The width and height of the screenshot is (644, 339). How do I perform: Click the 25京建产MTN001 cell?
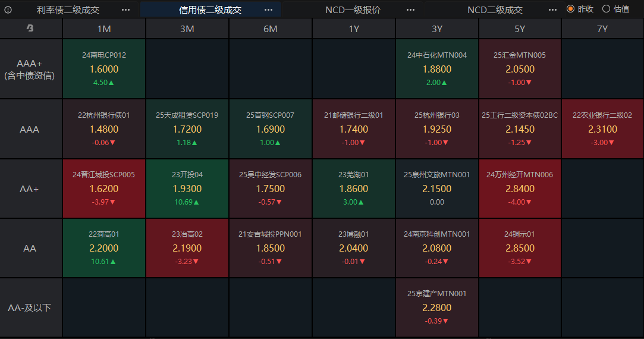point(437,307)
